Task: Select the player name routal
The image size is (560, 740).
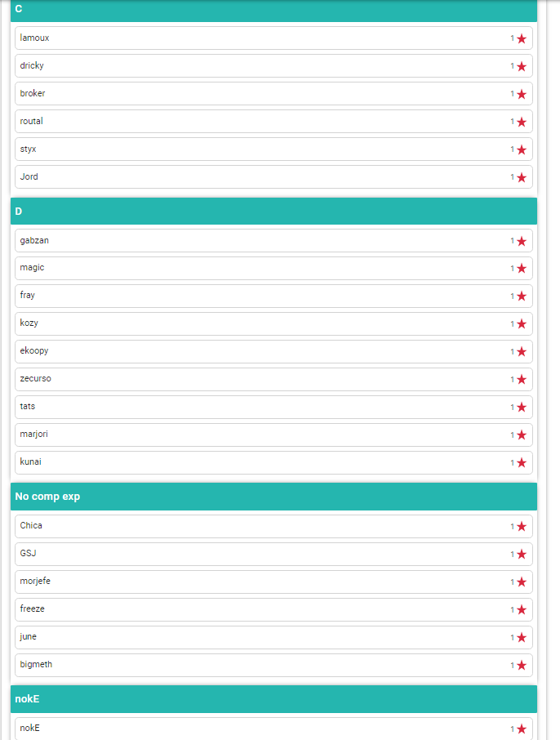Action: click(x=31, y=121)
